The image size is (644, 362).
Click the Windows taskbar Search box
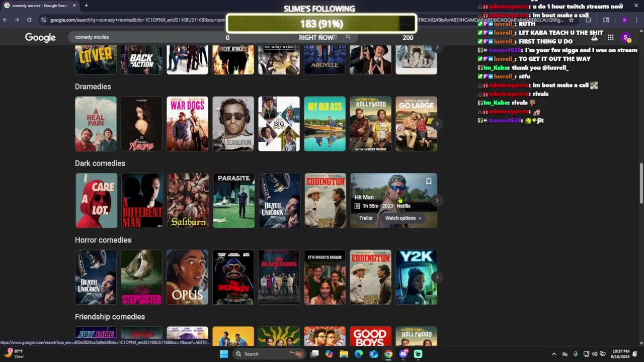pyautogui.click(x=269, y=354)
